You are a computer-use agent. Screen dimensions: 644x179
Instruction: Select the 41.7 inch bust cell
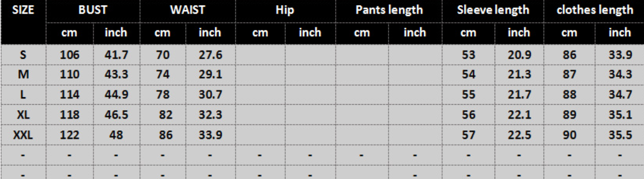click(x=116, y=56)
